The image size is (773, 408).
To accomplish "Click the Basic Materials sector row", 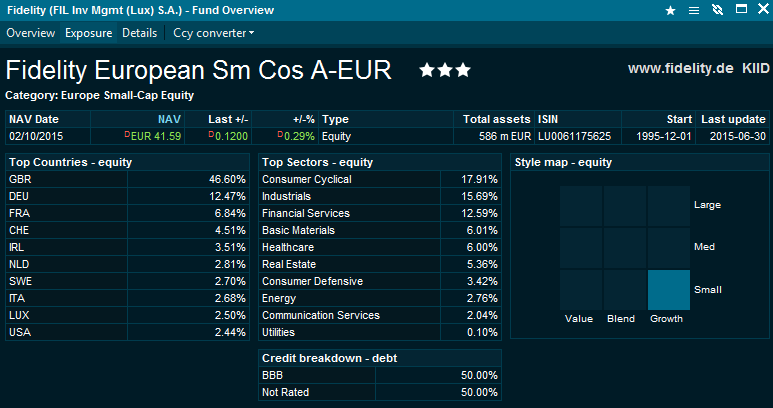I will pos(380,230).
